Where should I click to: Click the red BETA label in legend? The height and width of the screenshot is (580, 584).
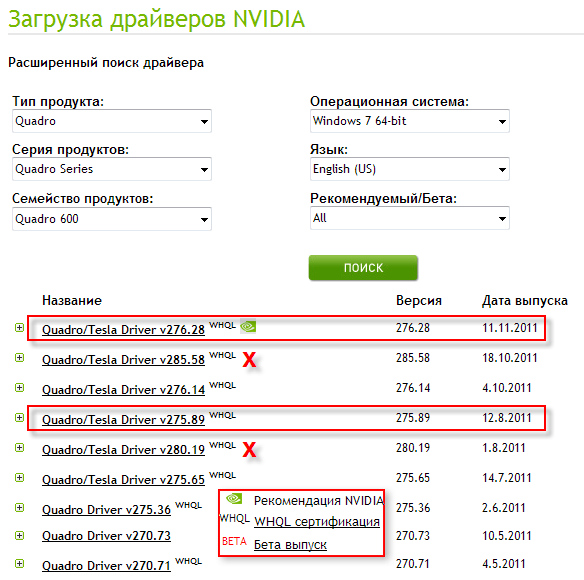[234, 541]
